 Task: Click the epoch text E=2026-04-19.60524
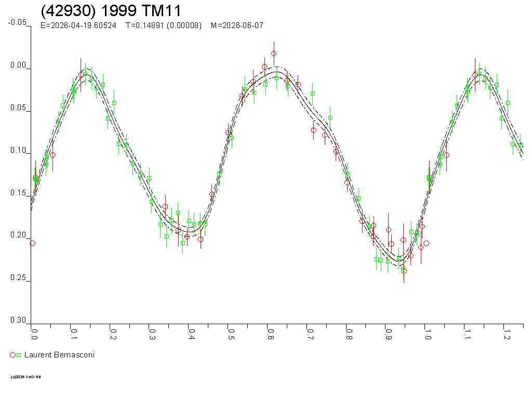78,25
